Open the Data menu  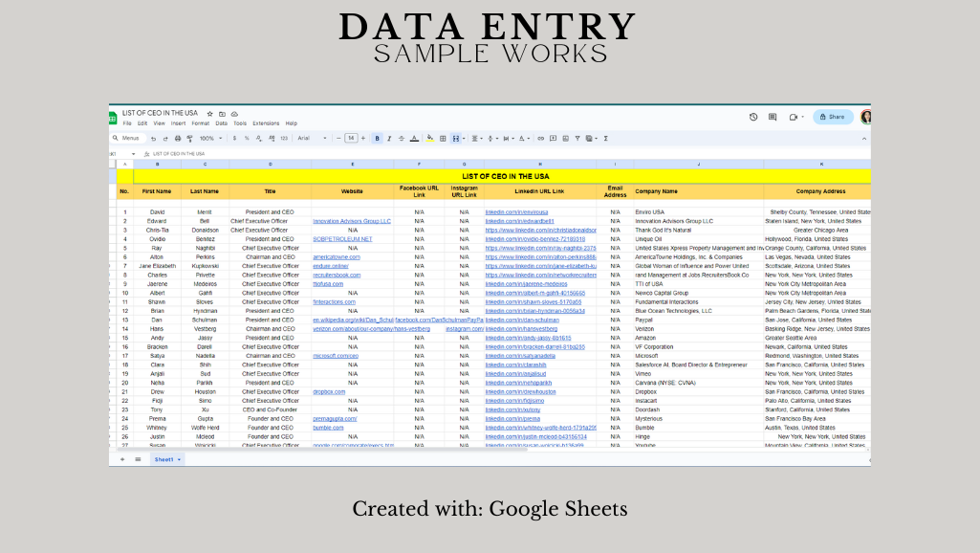[x=221, y=123]
